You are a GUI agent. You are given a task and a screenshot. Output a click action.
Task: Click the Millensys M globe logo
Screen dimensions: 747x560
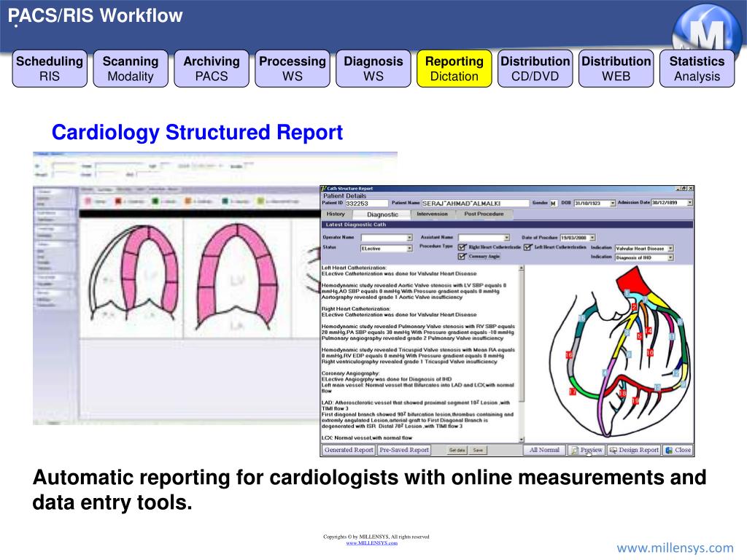(x=706, y=28)
